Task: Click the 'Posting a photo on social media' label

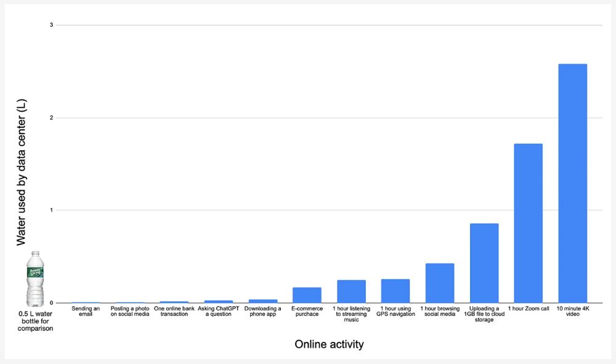Action: [x=130, y=312]
